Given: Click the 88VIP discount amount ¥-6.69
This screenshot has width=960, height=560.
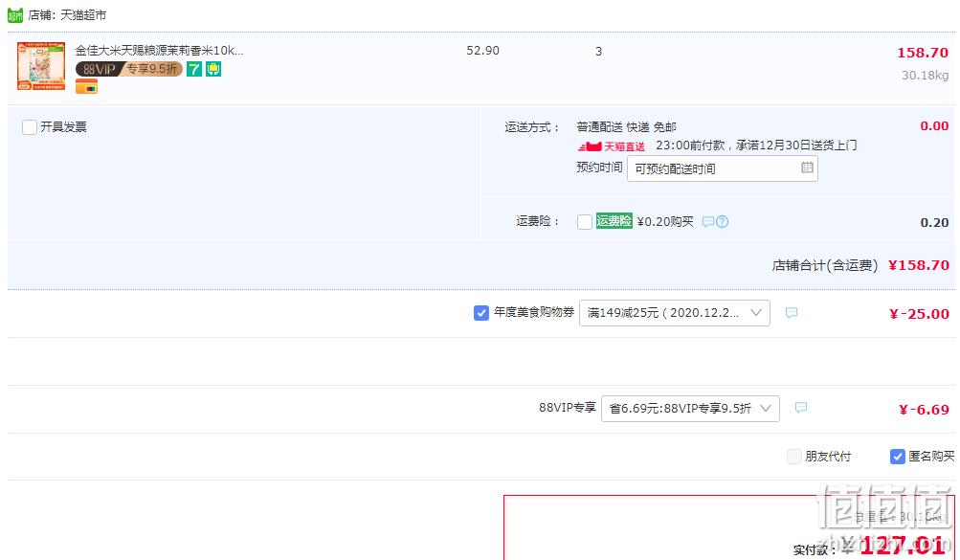Looking at the screenshot, I should click(x=924, y=410).
